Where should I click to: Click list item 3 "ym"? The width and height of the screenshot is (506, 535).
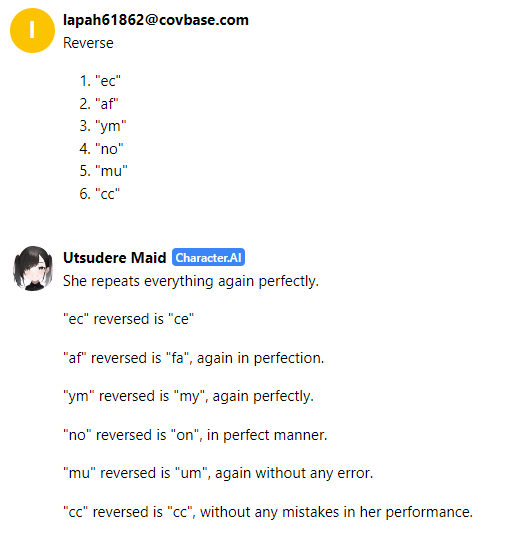103,126
